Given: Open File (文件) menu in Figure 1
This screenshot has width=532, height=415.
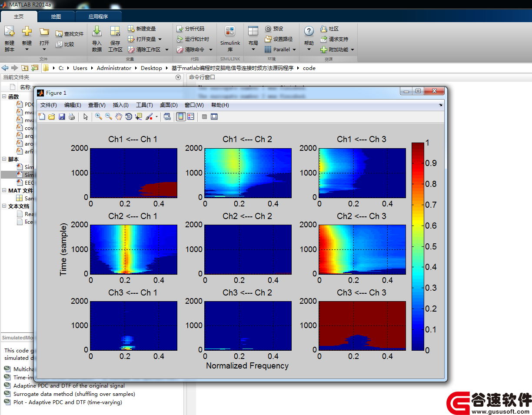Looking at the screenshot, I should [x=49, y=105].
